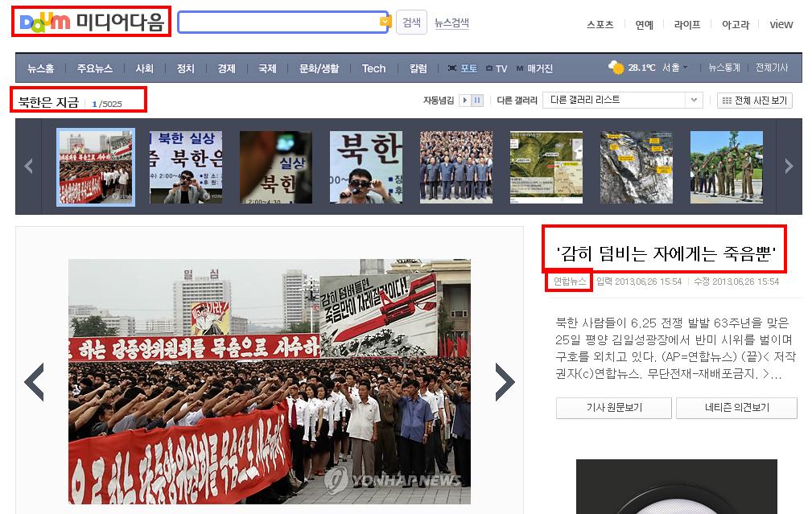812x514 pixels.
Task: Switch to the 사회 news tab
Action: tap(144, 68)
